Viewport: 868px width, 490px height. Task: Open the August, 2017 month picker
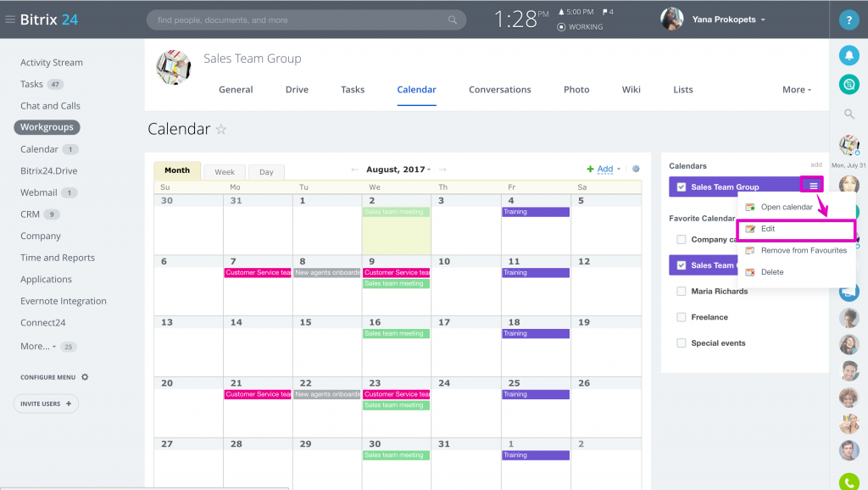click(x=398, y=170)
